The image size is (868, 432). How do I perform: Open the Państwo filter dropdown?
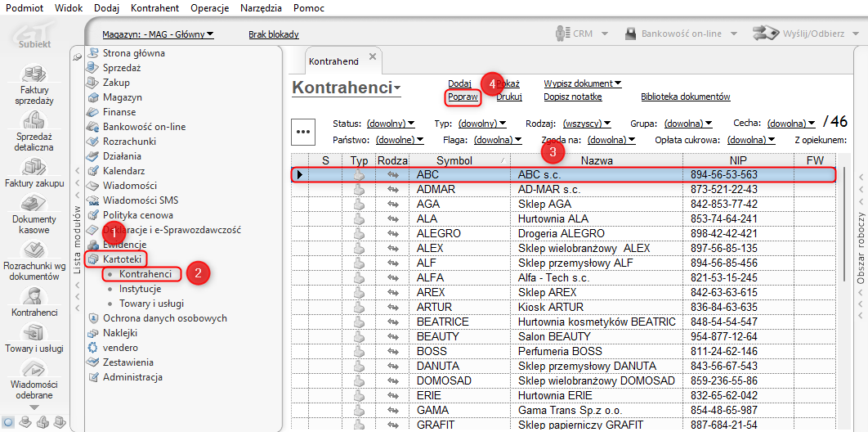point(400,140)
